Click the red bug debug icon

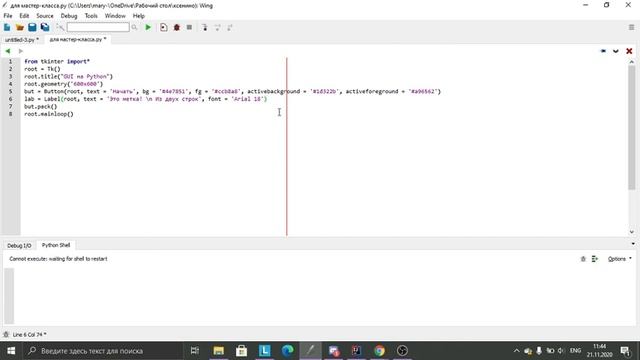177,27
